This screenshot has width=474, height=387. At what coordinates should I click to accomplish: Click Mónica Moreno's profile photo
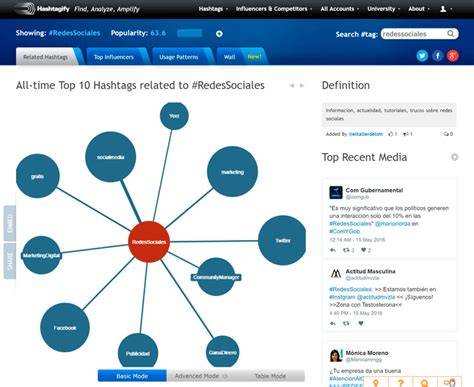(336, 355)
